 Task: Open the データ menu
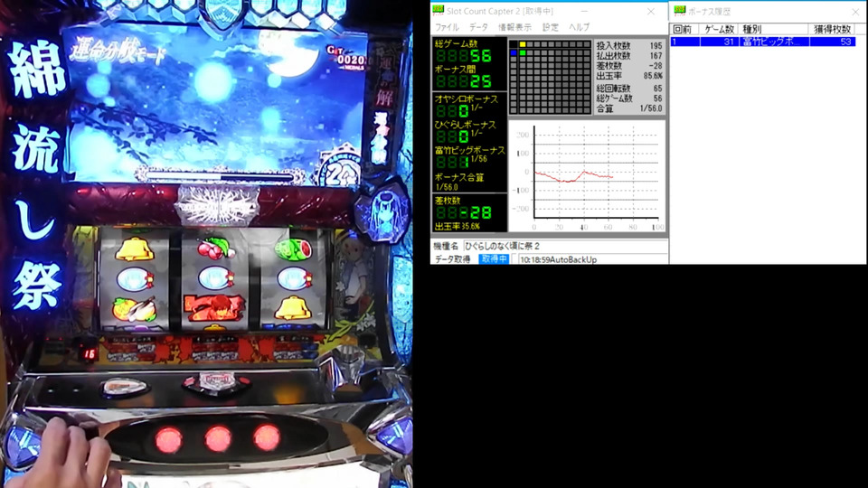point(478,27)
